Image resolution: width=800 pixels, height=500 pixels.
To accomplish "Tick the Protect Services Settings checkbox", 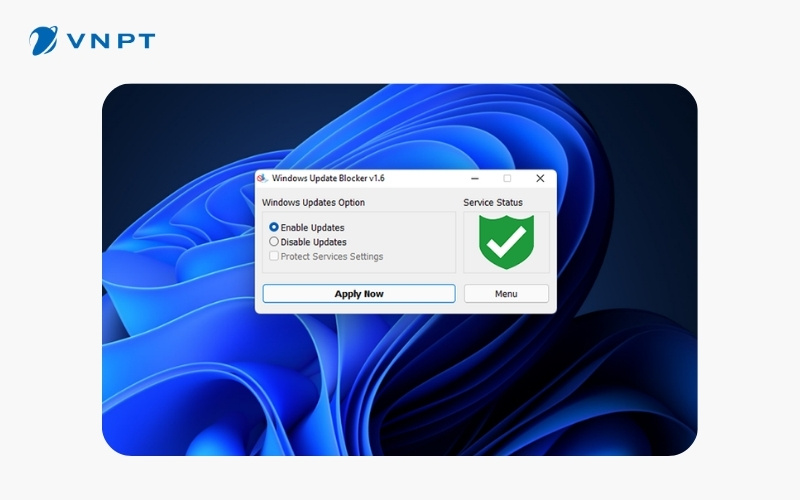I will tap(274, 256).
